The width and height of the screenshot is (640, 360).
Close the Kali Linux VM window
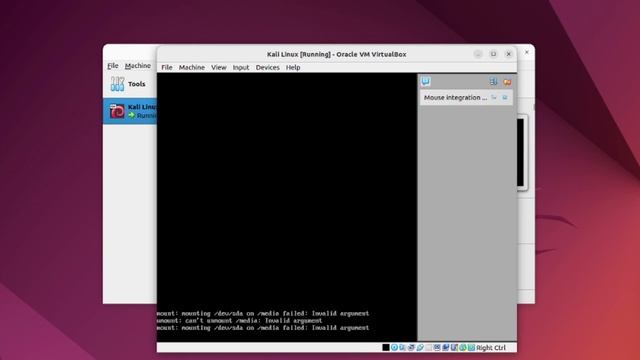509,54
